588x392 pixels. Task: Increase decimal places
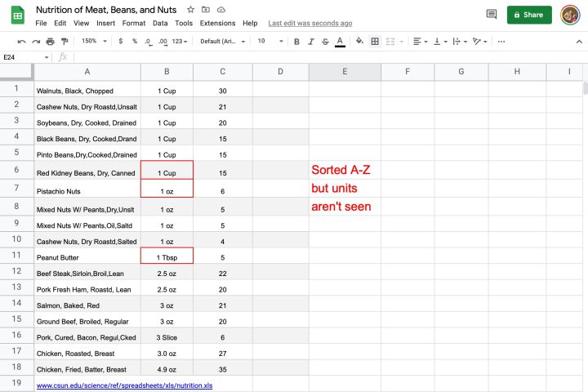(x=163, y=42)
